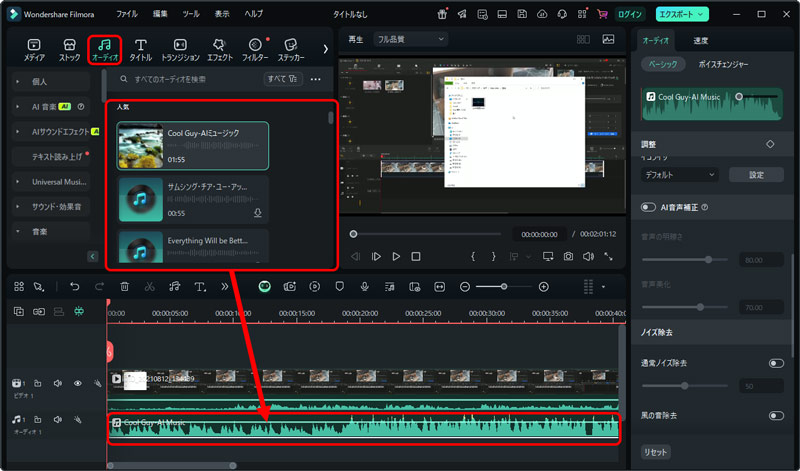Download the サムシング・チア・ユー・アップ track

click(258, 213)
